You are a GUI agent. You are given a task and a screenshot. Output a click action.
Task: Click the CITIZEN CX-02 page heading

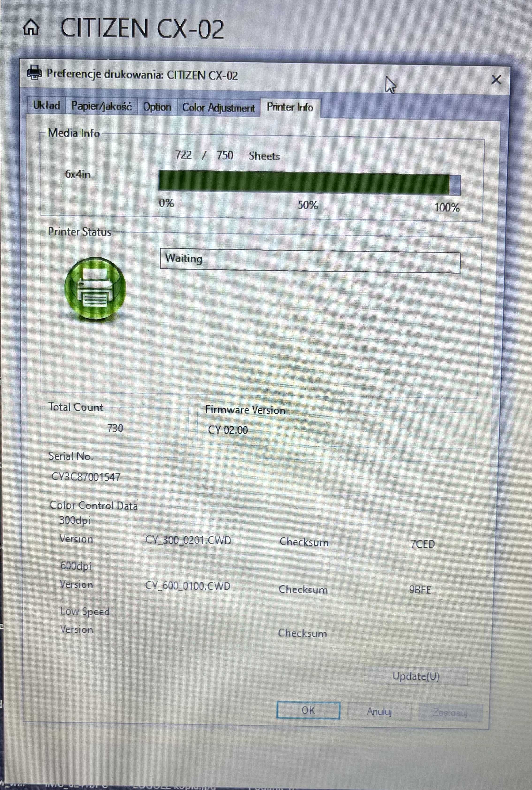(x=142, y=29)
